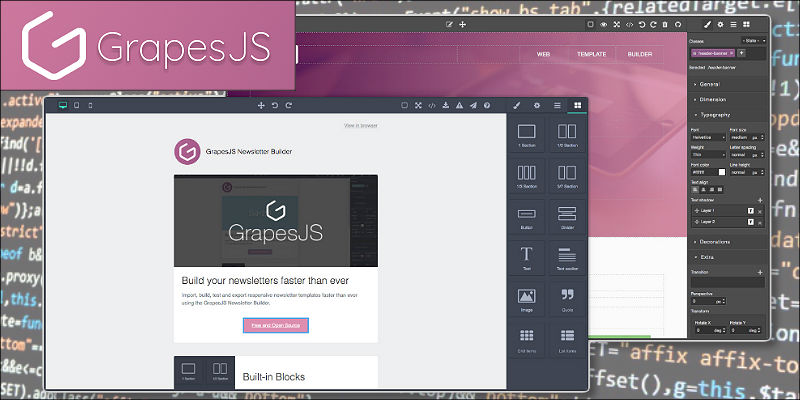Select desktop device view in newsletter builder
800x400 pixels.
pyautogui.click(x=63, y=105)
